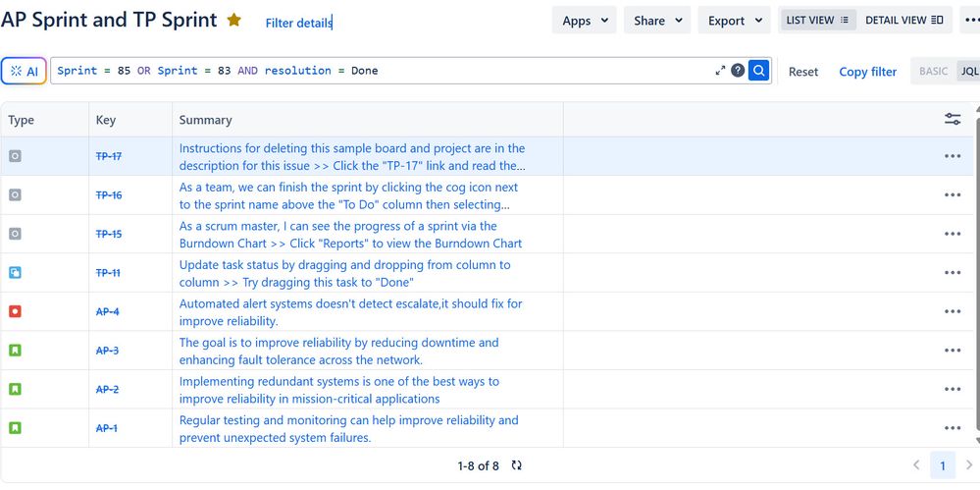Viewport: 980px width, 490px height.
Task: Sort by the Key column header
Action: (x=106, y=120)
